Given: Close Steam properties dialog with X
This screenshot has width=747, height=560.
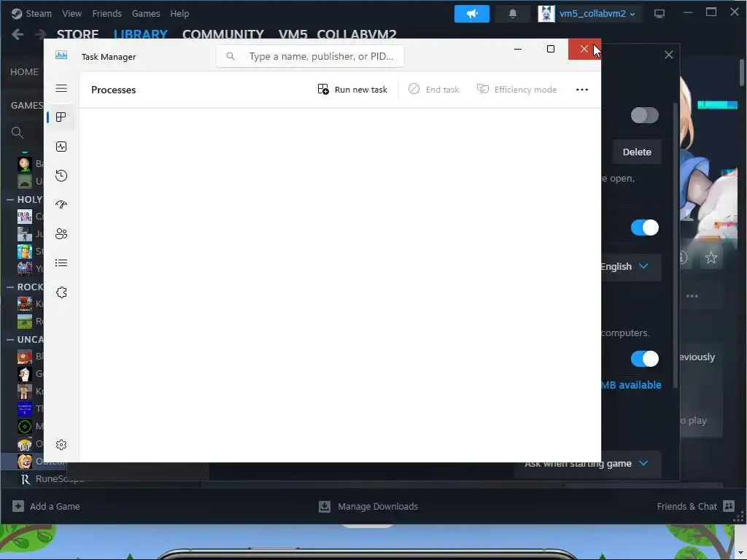Looking at the screenshot, I should [x=669, y=55].
